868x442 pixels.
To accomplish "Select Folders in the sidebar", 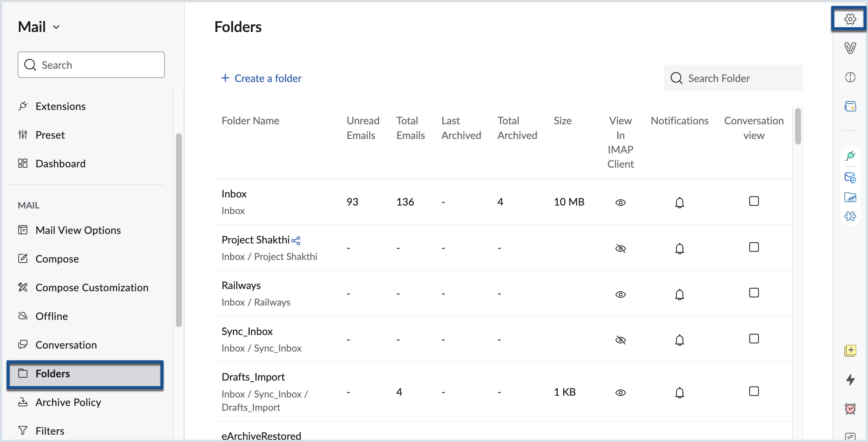I will pyautogui.click(x=85, y=374).
